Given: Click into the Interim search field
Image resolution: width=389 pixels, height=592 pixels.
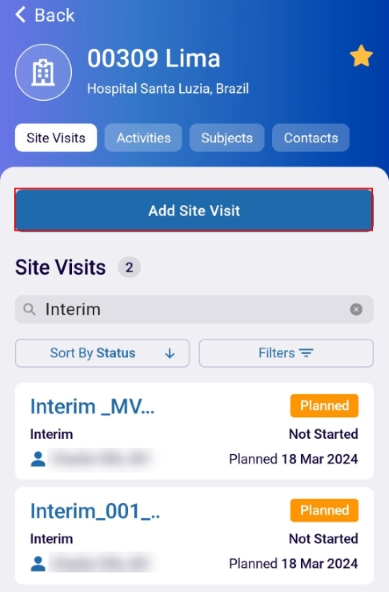Looking at the screenshot, I should click(194, 309).
